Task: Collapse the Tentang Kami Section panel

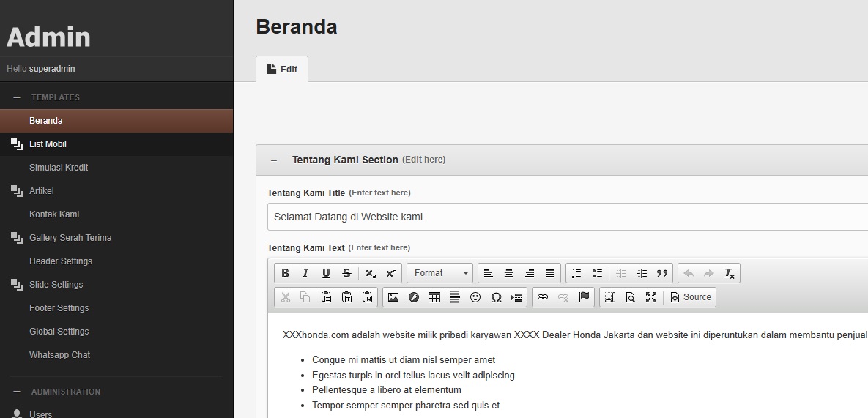Action: [x=274, y=160]
